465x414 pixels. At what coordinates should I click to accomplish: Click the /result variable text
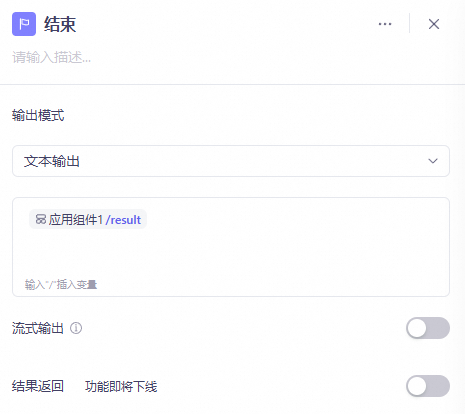pyautogui.click(x=123, y=220)
